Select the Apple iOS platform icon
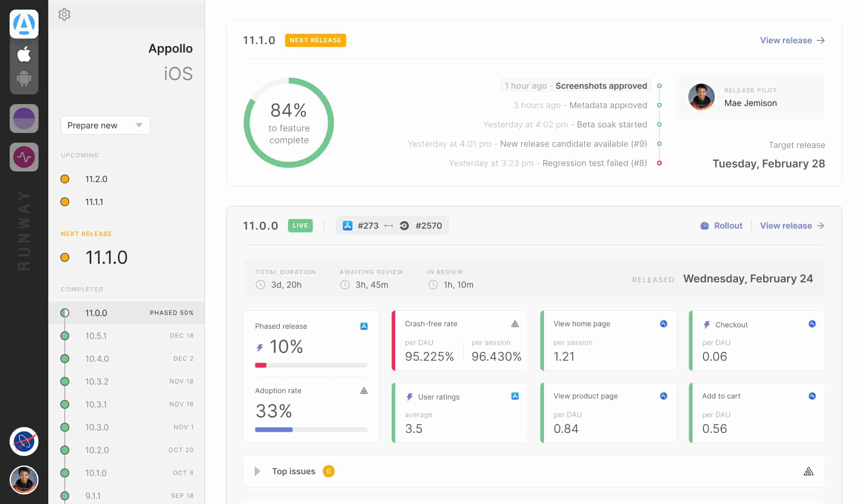864x504 pixels. click(x=24, y=54)
